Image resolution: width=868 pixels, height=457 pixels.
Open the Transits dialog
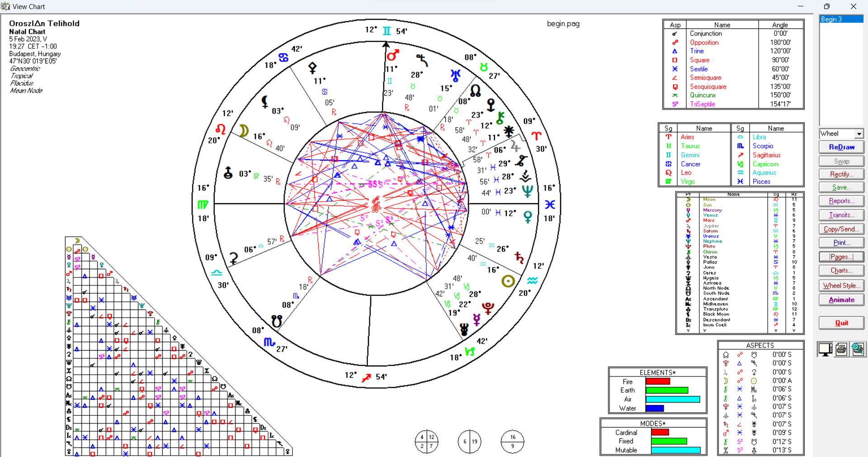pos(841,215)
